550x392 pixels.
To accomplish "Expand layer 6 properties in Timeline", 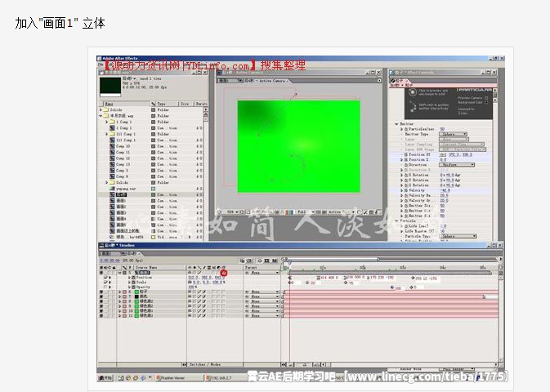I will [120, 292].
